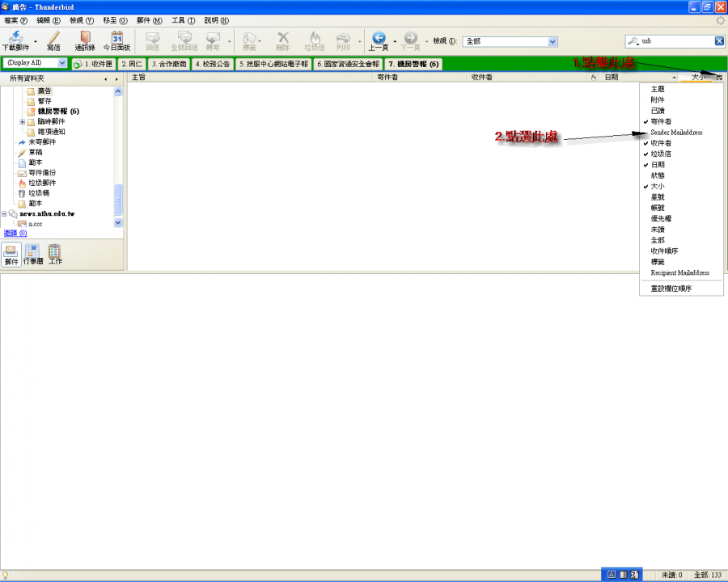Open the (Display All) dropdown
The height and width of the screenshot is (582, 728).
coord(35,63)
